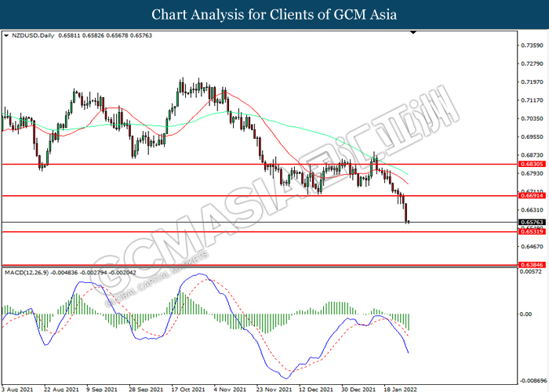Click the NZDUSD.Daily chart title dropdown triangle

6,35
